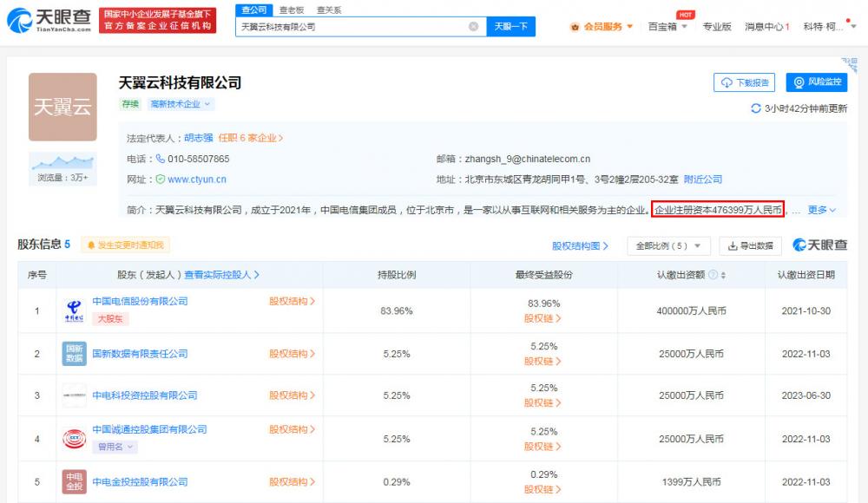Click the email zhangsh_9@chinatelecom.cn
The image size is (868, 503).
528,159
